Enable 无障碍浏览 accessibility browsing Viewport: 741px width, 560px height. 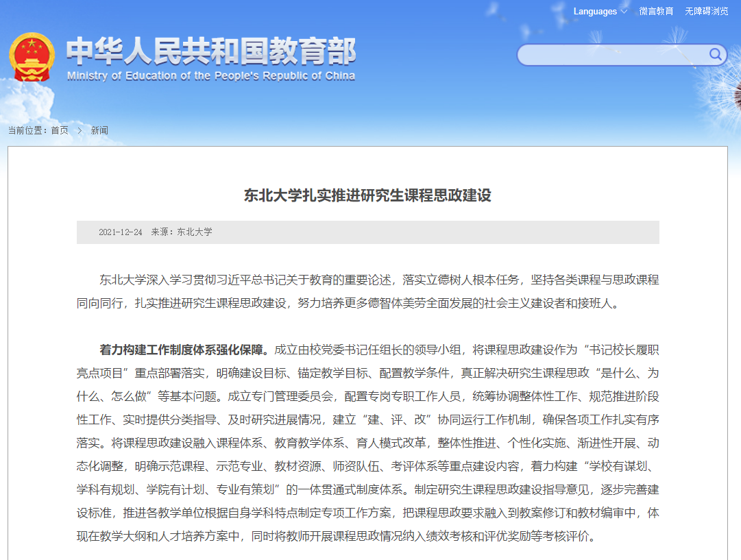click(706, 12)
